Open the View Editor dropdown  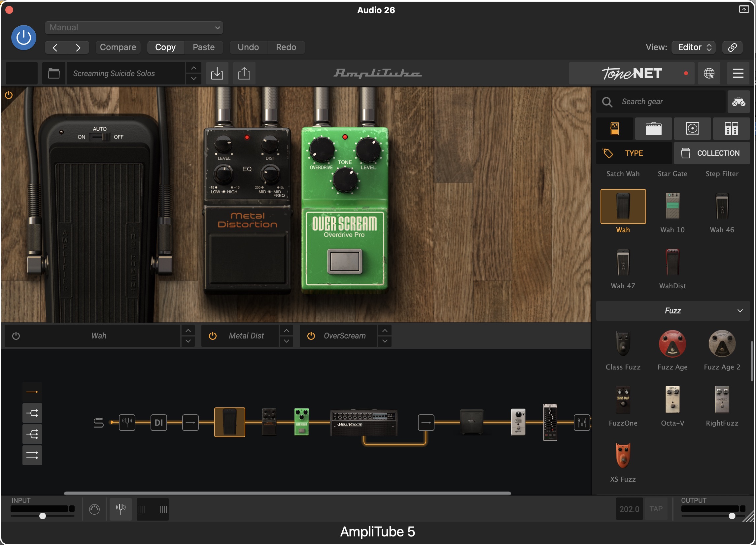tap(694, 47)
